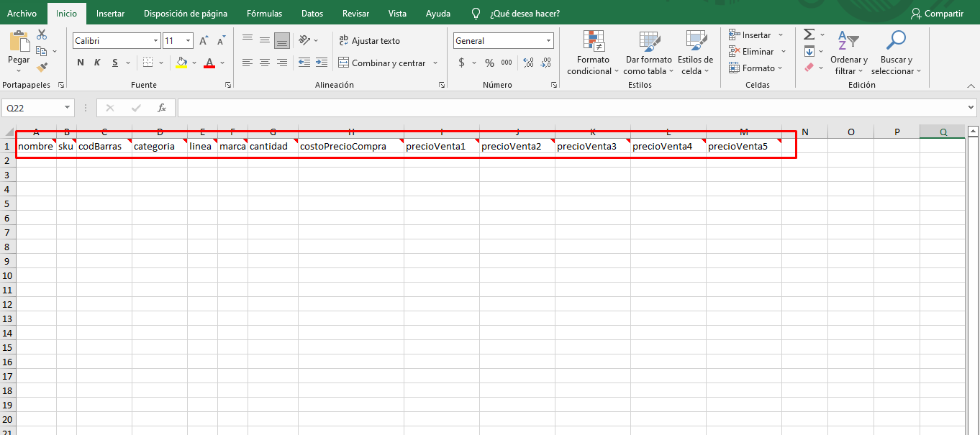Toggle italic K formatting
Screen dimensions: 980x435
coord(97,63)
